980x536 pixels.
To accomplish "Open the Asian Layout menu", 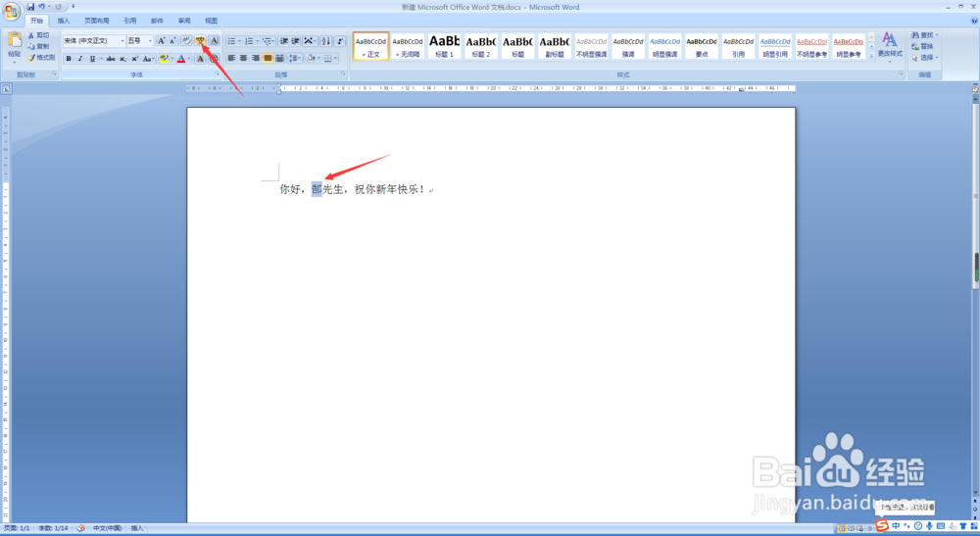I will point(310,40).
